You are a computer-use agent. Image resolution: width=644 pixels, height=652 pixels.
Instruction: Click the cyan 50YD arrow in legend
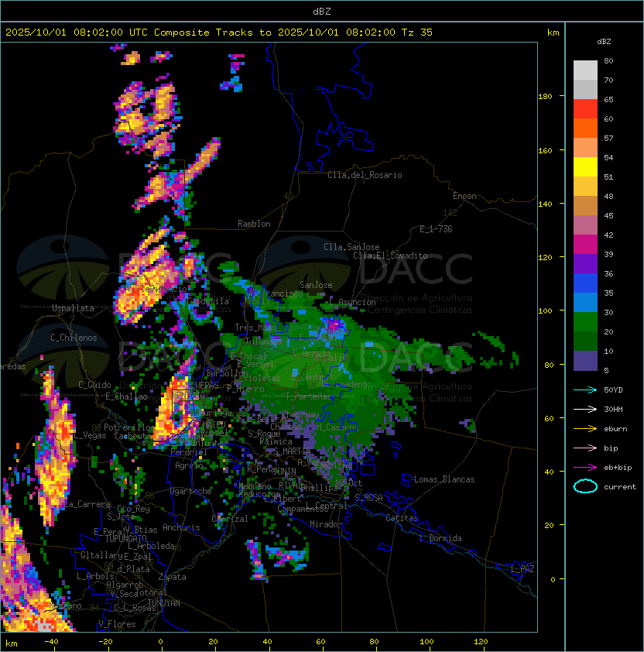coord(585,389)
